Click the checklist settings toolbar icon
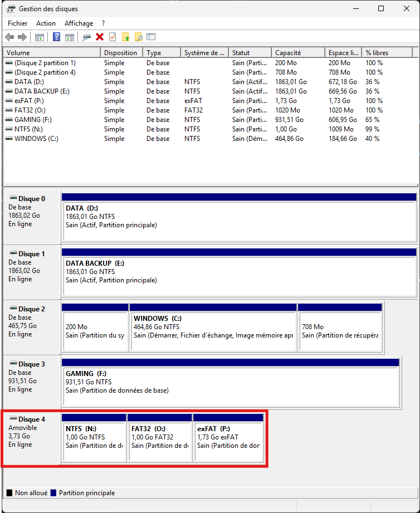Viewport: 420px width, 513px height. tap(151, 37)
